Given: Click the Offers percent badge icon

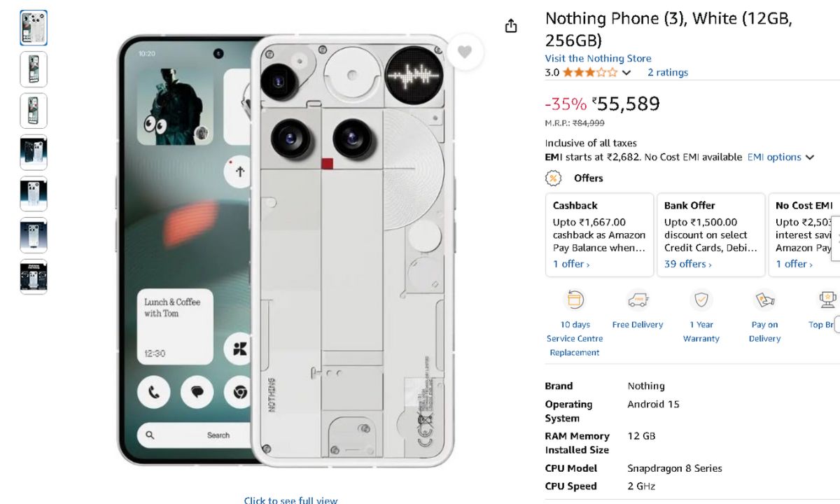Looking at the screenshot, I should pyautogui.click(x=554, y=178).
